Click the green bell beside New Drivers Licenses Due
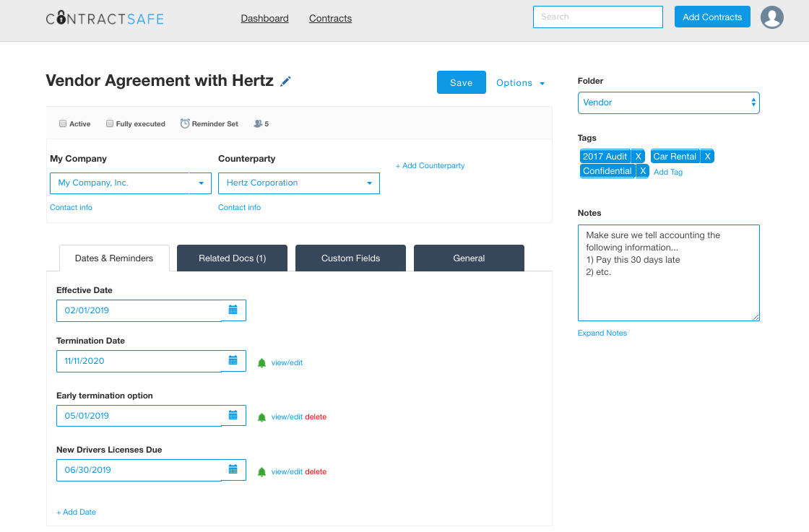Viewport: 809px width, 532px height. (x=261, y=471)
